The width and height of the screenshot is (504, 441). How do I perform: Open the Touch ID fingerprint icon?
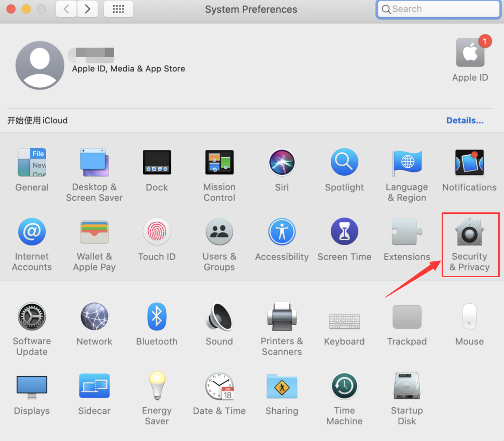point(157,231)
